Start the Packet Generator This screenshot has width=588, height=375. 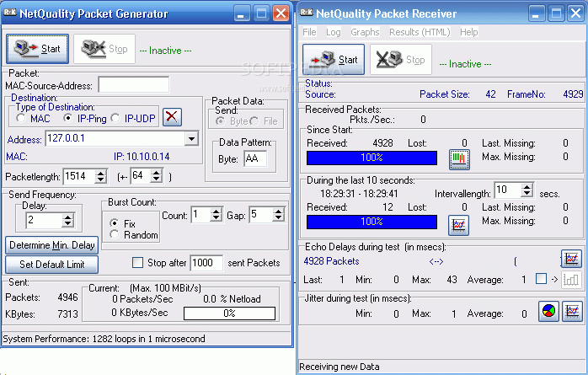pyautogui.click(x=38, y=49)
